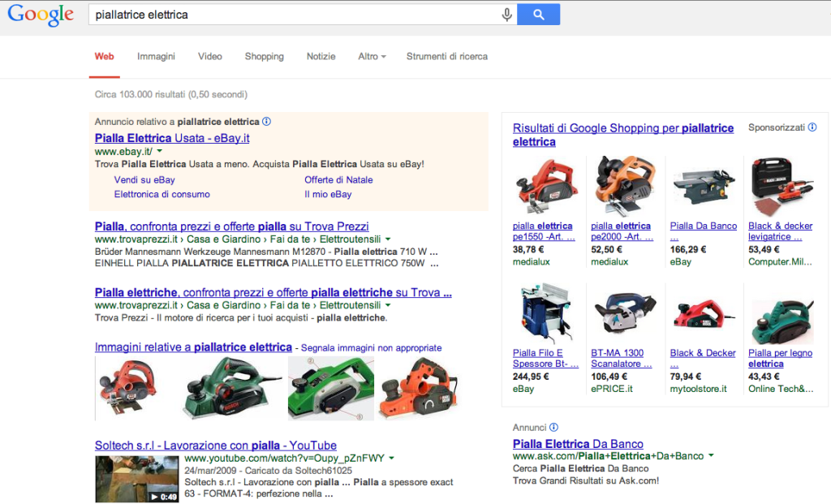
Task: Open 'Soltech s.r.l - Lavorazione con pialla' YouTube link
Action: 215,446
